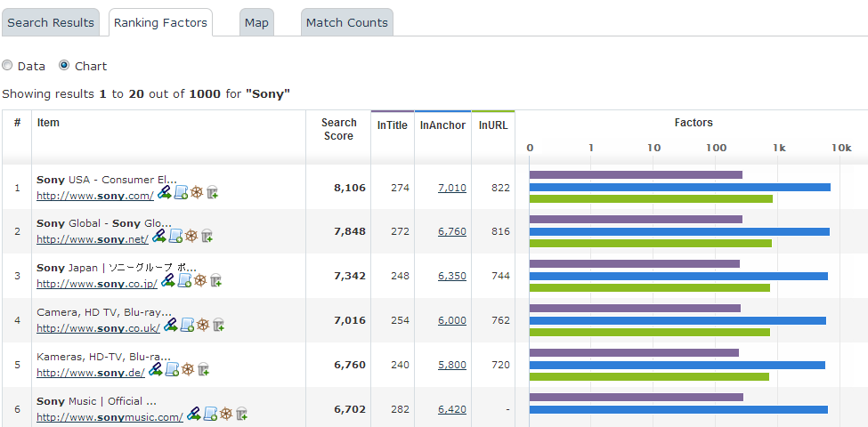
Task: Click the link-arrow icon next to sony.co.jp
Action: coord(167,280)
